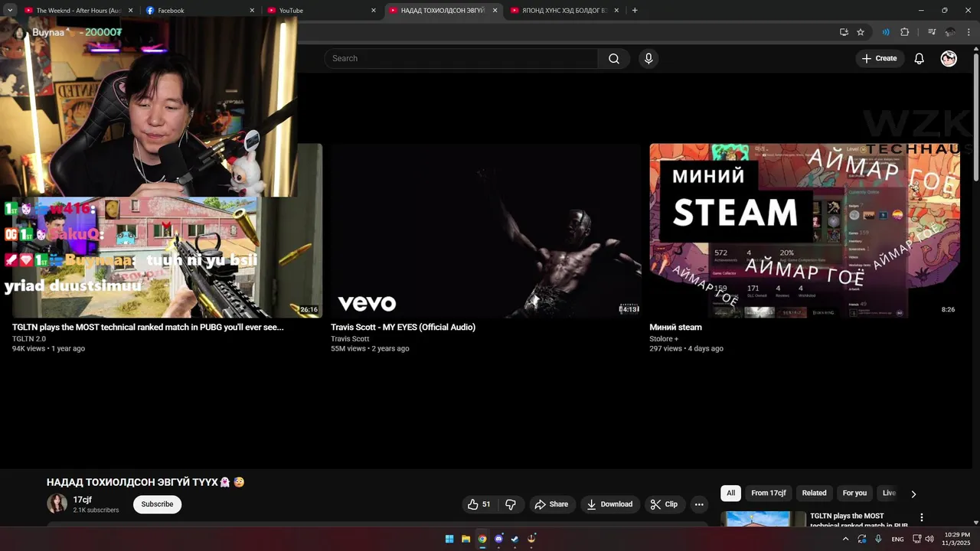
Task: Close the YouTube tab
Action: [374, 11]
